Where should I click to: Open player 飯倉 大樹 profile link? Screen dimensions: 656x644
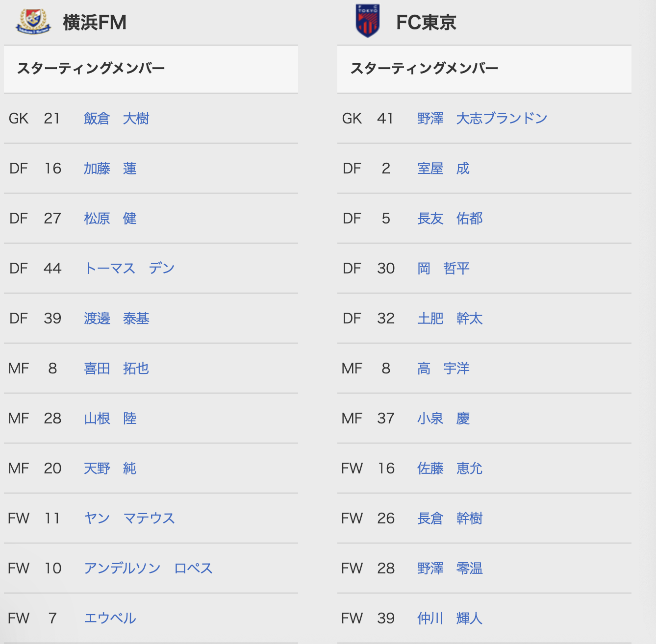coord(117,119)
